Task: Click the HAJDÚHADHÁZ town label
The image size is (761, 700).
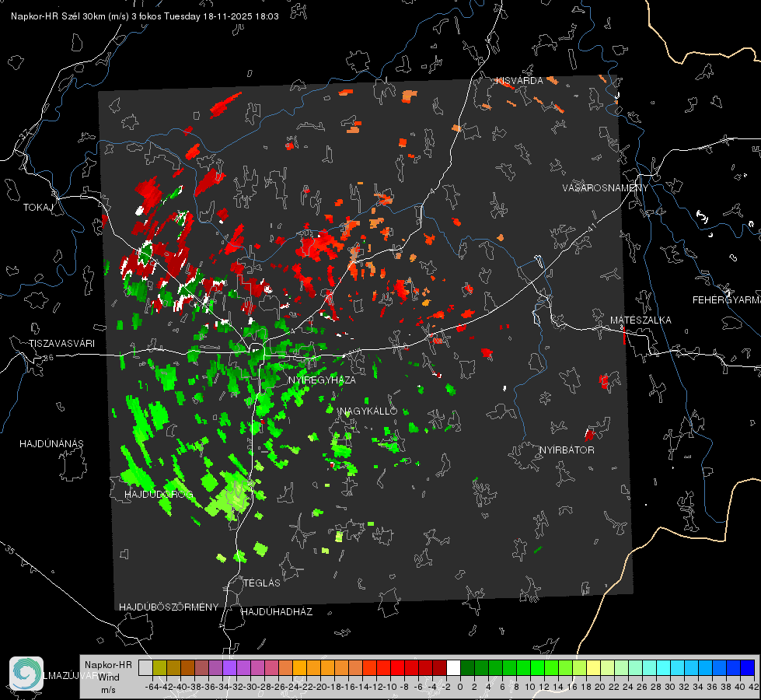Action: tap(277, 612)
